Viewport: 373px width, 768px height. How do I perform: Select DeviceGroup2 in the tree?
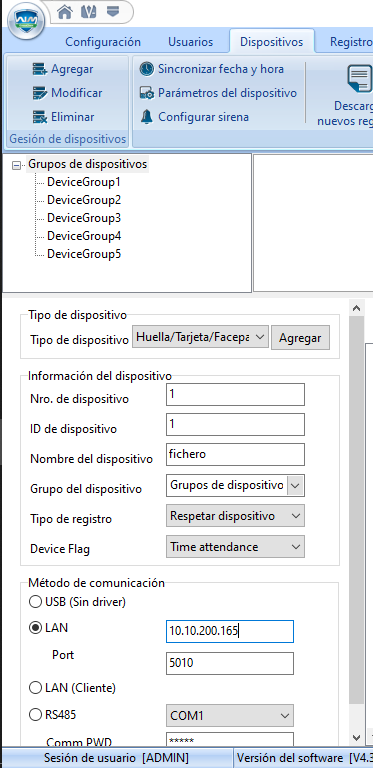pyautogui.click(x=84, y=200)
